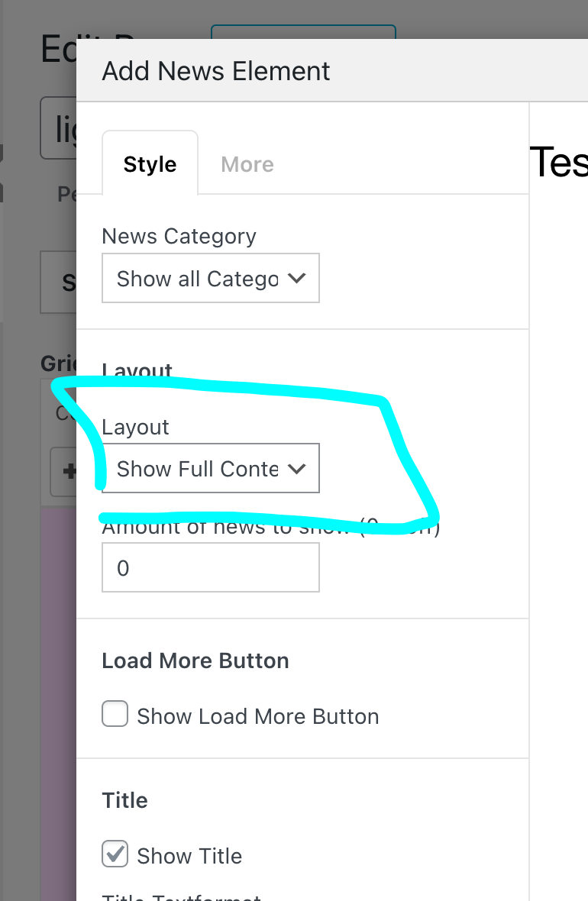Image resolution: width=588 pixels, height=901 pixels.
Task: Click the Load More Button section heading
Action: (x=195, y=660)
